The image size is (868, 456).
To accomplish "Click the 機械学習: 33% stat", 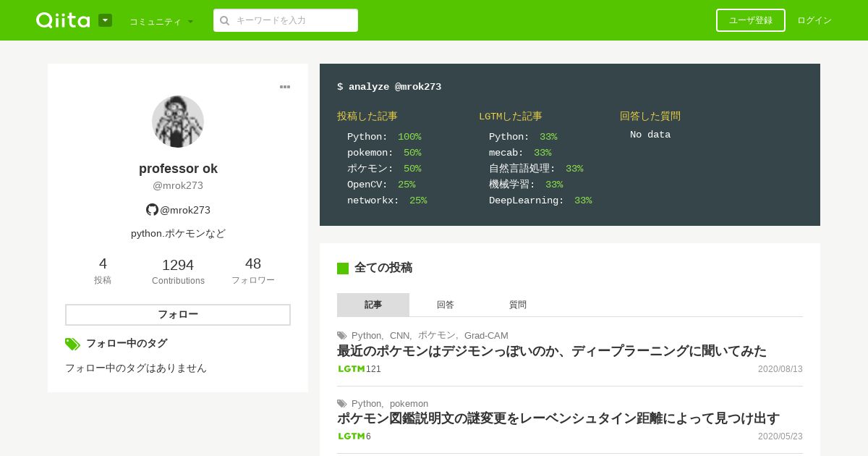I will coord(526,185).
